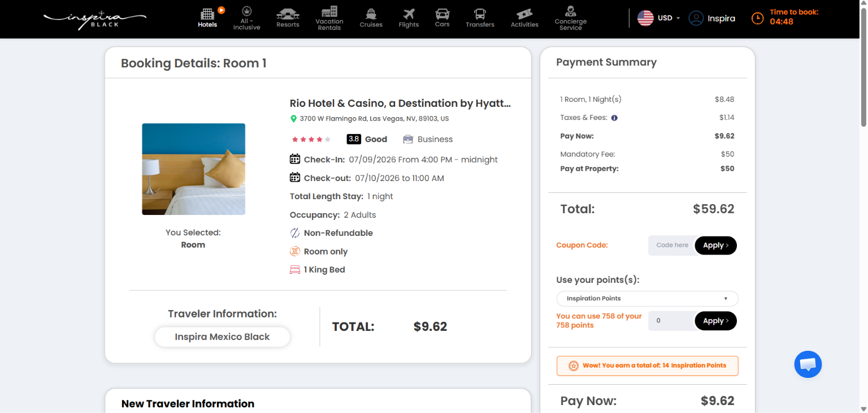Open the Resorts icon
The width and height of the screenshot is (868, 413).
click(288, 14)
